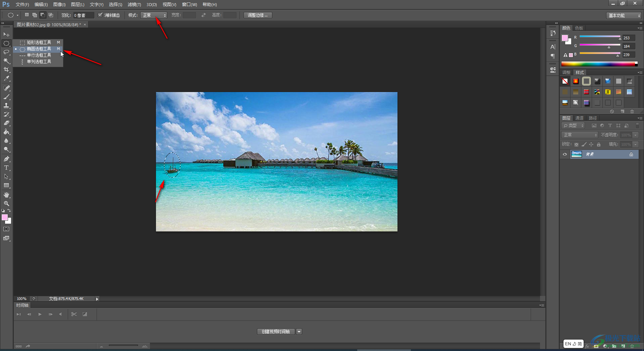Select the Blur tool
644x351 pixels.
coord(6,141)
